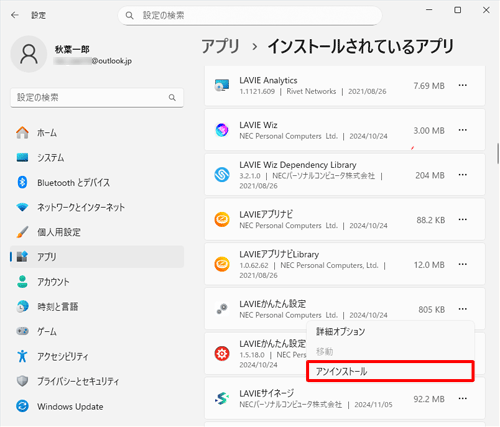Click the LAVIE Analytics app icon

(222, 85)
